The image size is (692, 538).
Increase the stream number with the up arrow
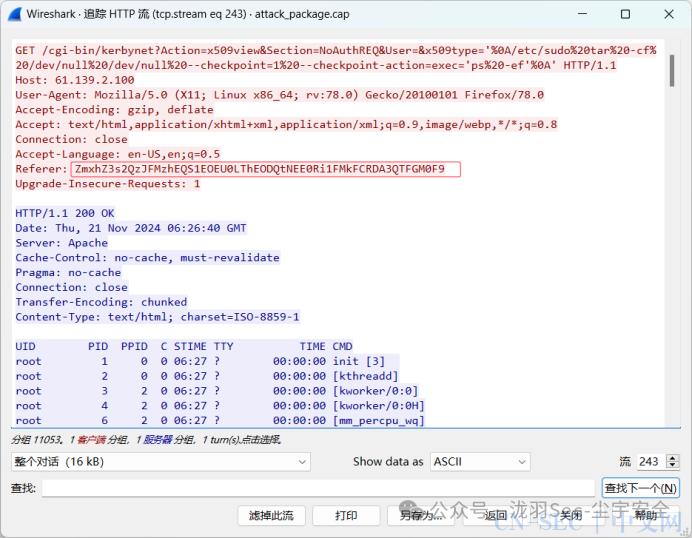[673, 458]
